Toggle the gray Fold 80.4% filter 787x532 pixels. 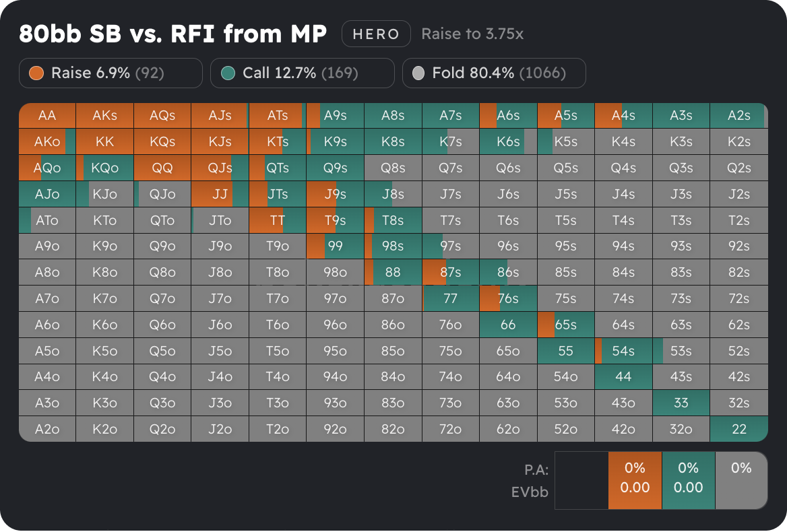[493, 73]
